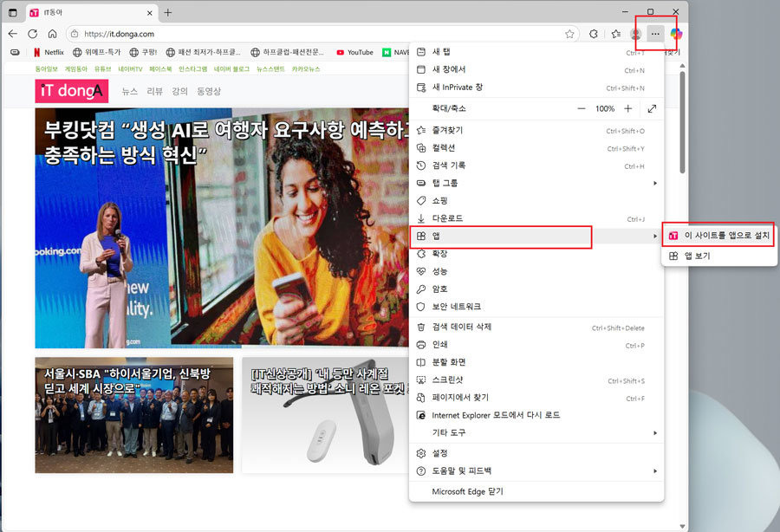Open the Copilot icon in toolbar
Image resolution: width=780 pixels, height=532 pixels.
676,34
